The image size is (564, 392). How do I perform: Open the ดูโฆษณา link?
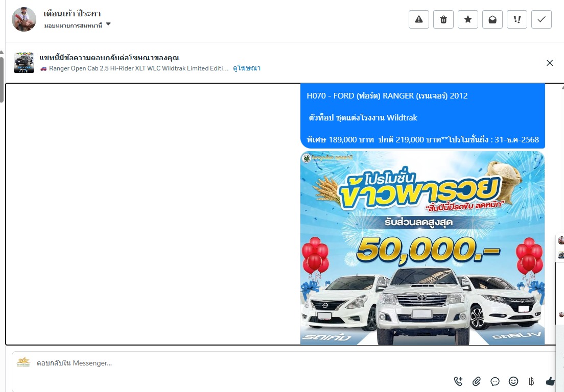pyautogui.click(x=247, y=68)
